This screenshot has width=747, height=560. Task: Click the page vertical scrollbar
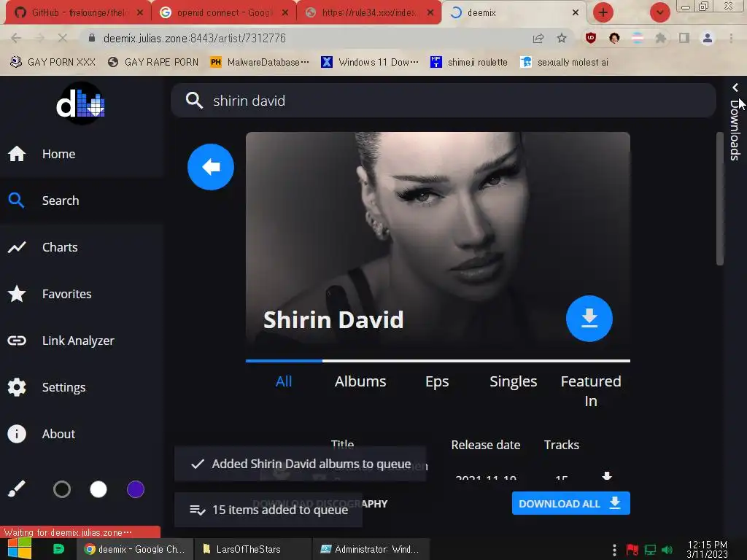[720, 198]
